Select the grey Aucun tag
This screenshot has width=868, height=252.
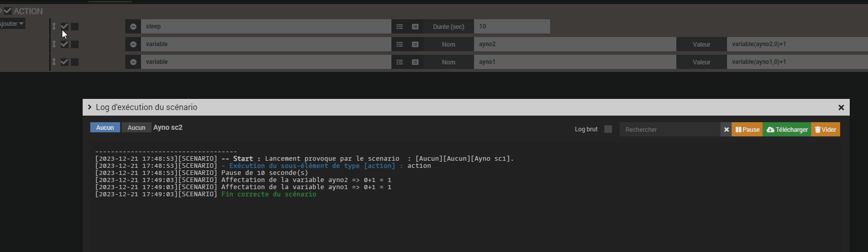[x=136, y=127]
